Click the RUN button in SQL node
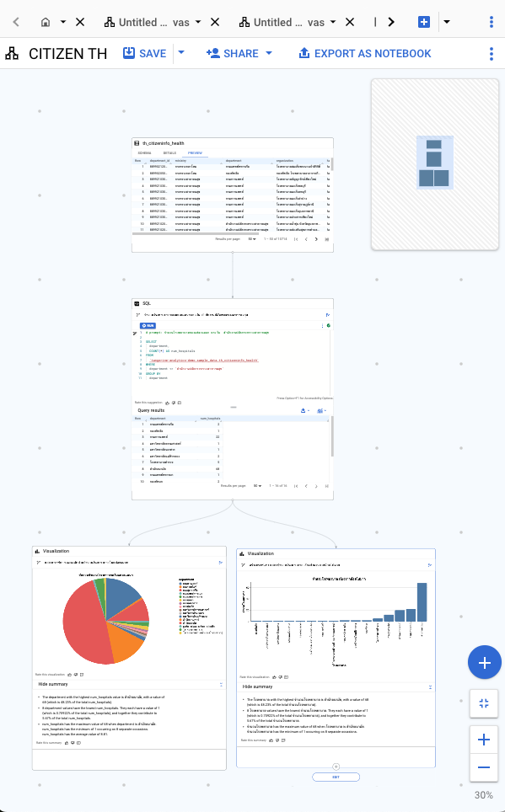 (148, 326)
